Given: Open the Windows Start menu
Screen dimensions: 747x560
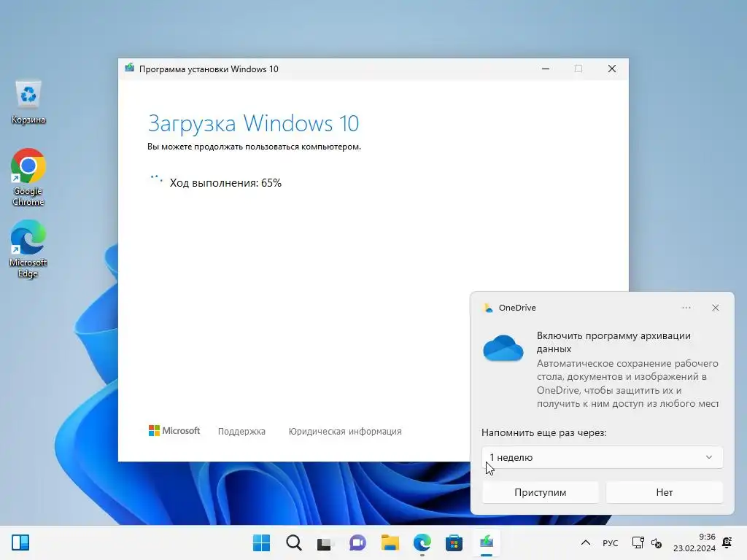Looking at the screenshot, I should tap(261, 542).
